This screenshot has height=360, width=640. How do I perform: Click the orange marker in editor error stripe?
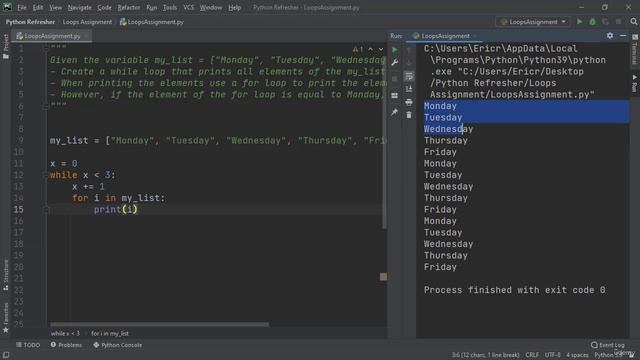point(383,277)
